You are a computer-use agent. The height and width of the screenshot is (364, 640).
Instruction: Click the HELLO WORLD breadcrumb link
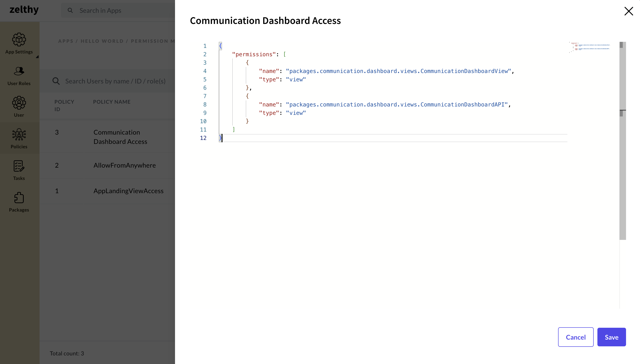(102, 41)
